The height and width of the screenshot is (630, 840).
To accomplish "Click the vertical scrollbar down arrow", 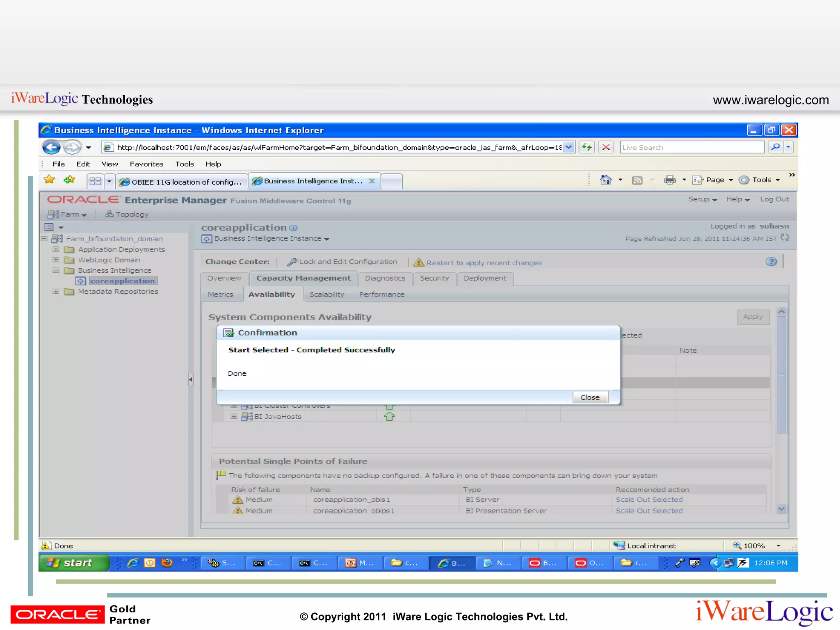I will (781, 509).
